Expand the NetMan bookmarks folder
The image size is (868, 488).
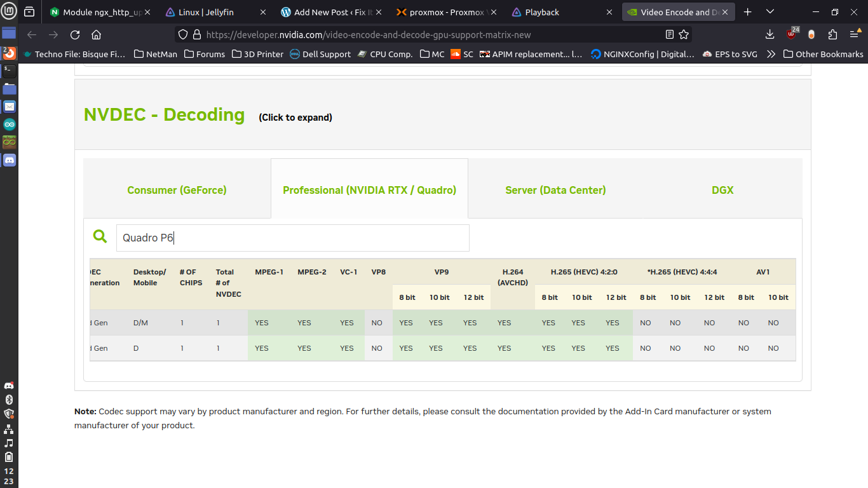point(156,54)
